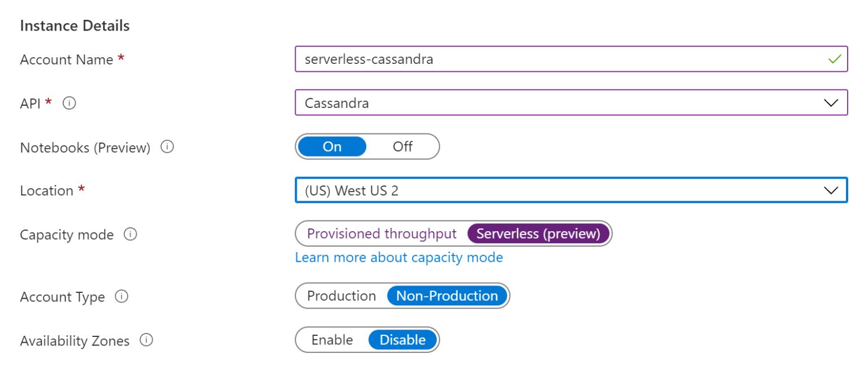Click the Instance Details heading
868x376 pixels.
tap(75, 25)
